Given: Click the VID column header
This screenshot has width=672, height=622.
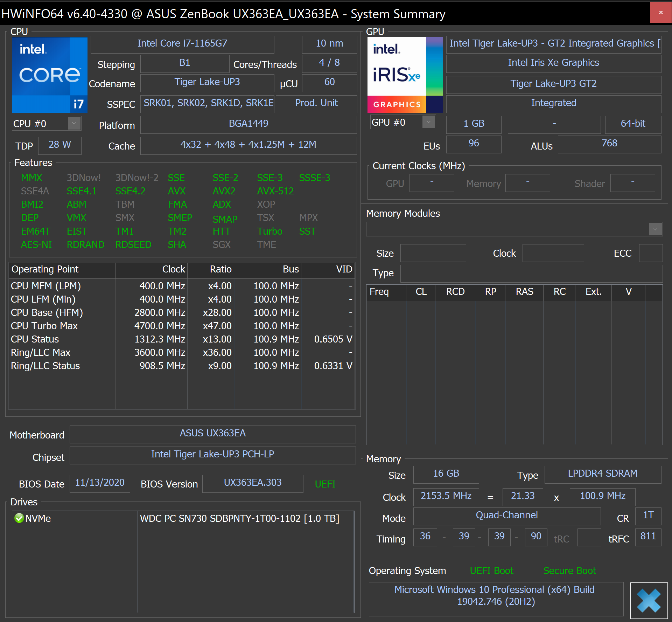Looking at the screenshot, I should click(x=328, y=269).
